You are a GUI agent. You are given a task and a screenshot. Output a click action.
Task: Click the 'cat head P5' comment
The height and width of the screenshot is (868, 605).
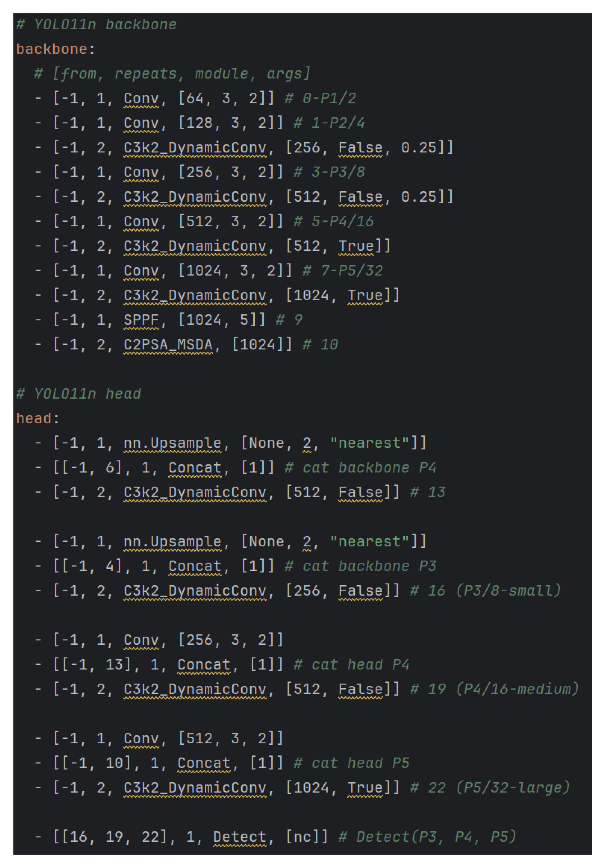(x=360, y=763)
